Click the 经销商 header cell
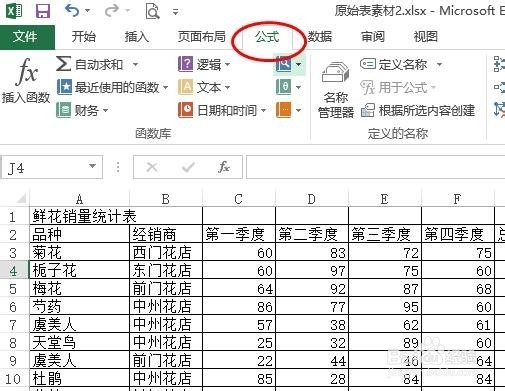The image size is (505, 391). pyautogui.click(x=166, y=234)
